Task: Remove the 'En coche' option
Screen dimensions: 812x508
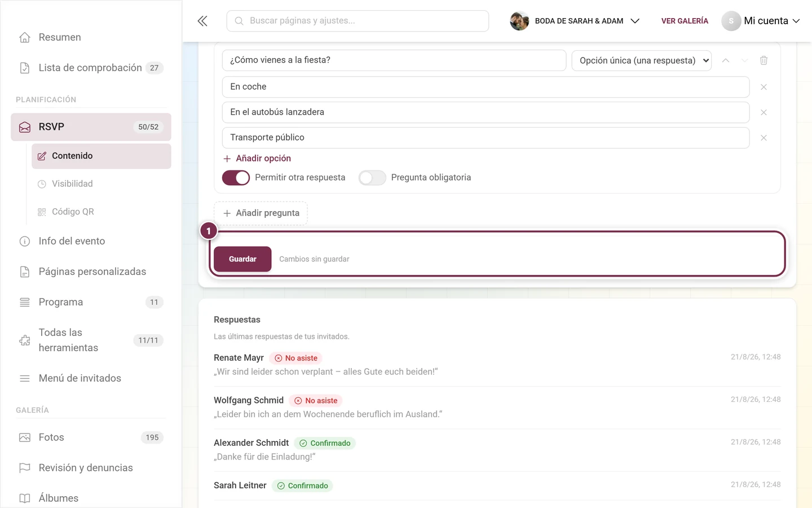Action: [x=764, y=87]
